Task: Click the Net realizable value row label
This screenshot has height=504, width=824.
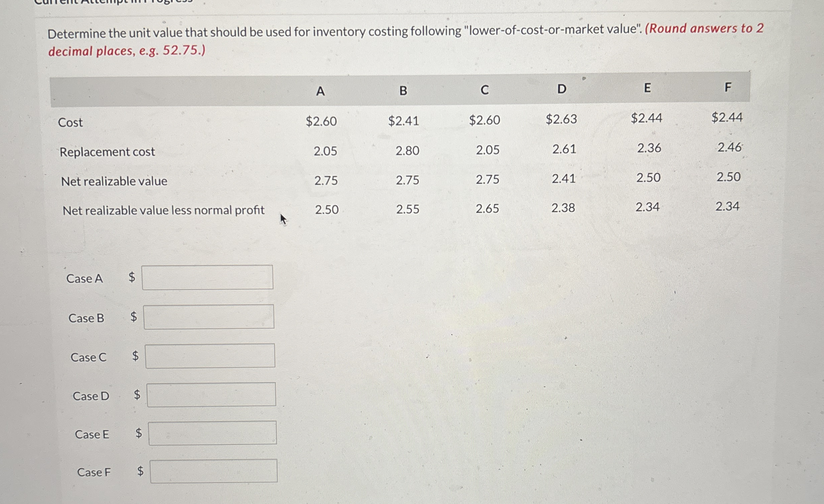Action: 114,181
